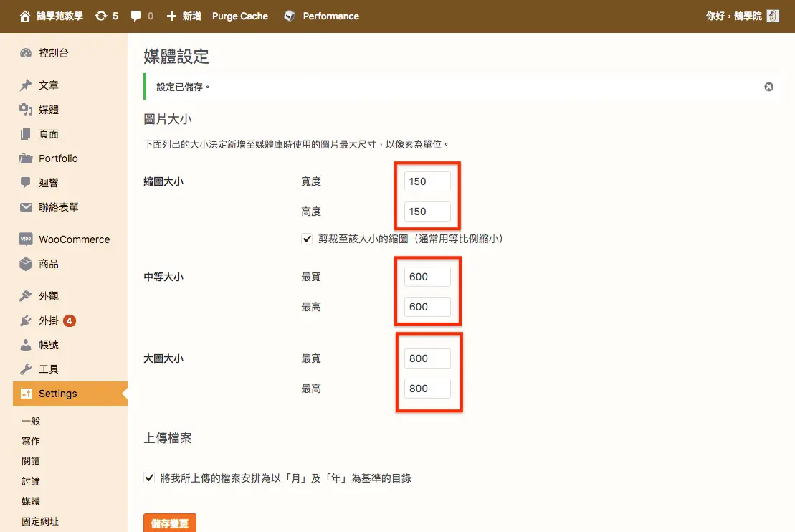Open the user avatar in top right
Image resolution: width=795 pixels, height=532 pixels.
773,16
